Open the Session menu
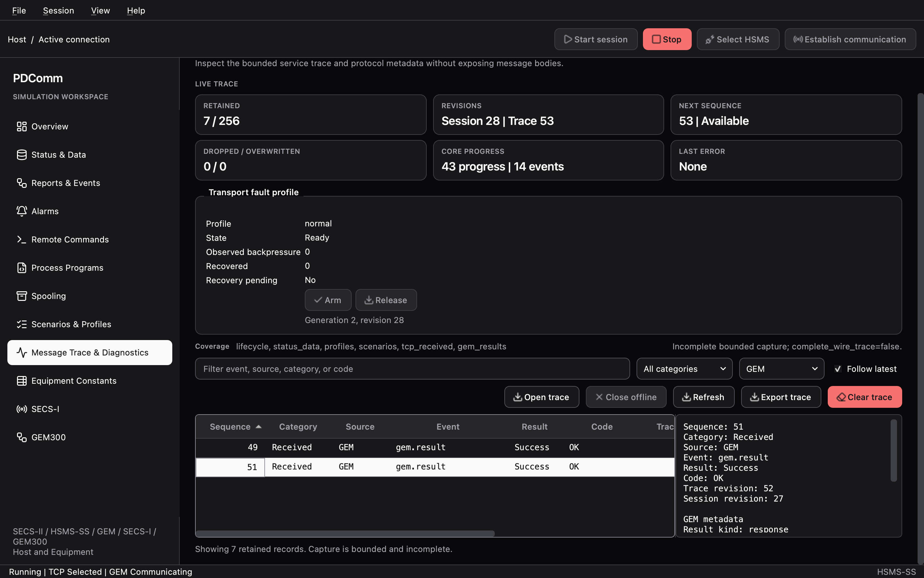This screenshot has width=924, height=578. (58, 10)
